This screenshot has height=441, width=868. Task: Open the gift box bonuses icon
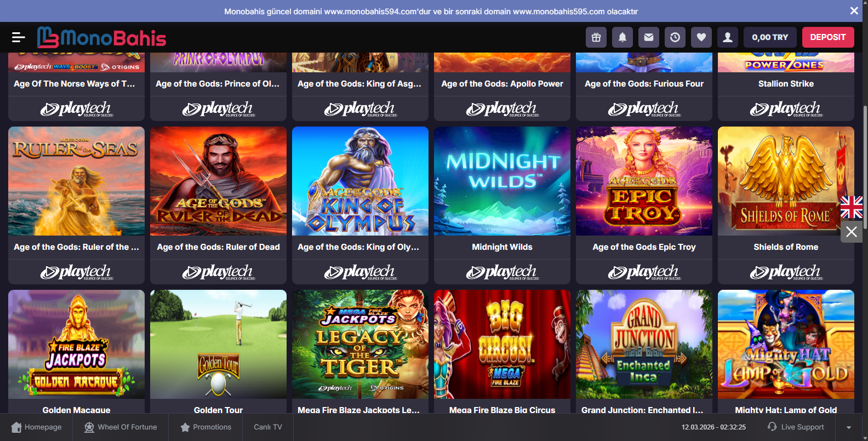(596, 37)
